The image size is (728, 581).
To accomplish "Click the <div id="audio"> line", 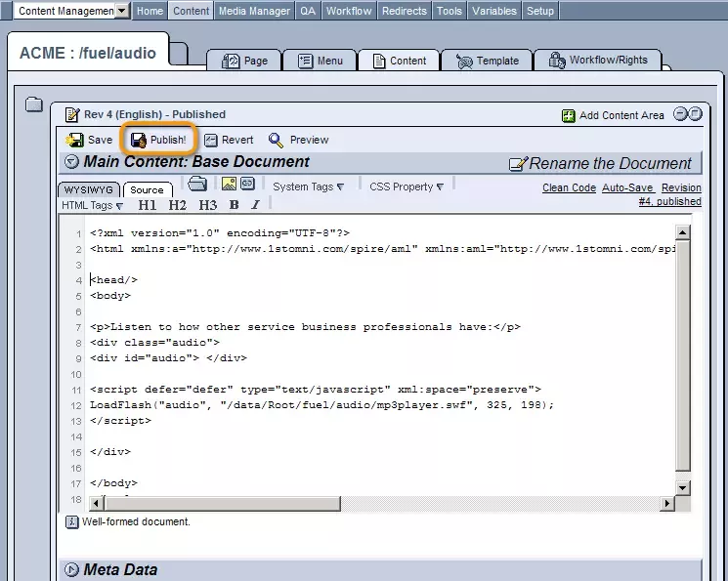I will pyautogui.click(x=168, y=358).
